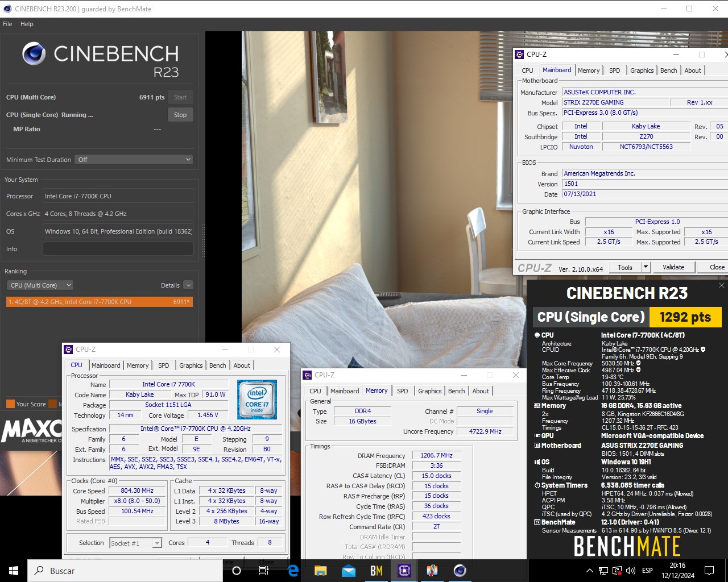
Task: Open the Graphics tab in the CPU tab window
Action: click(191, 365)
